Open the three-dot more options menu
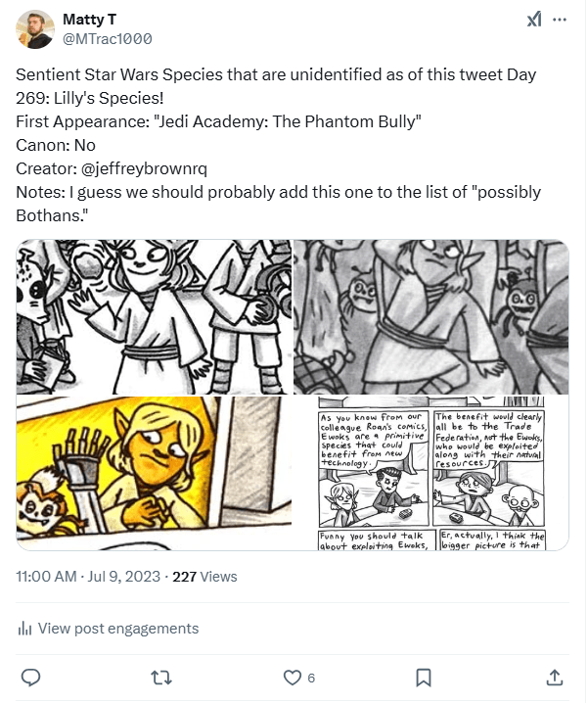 point(560,20)
